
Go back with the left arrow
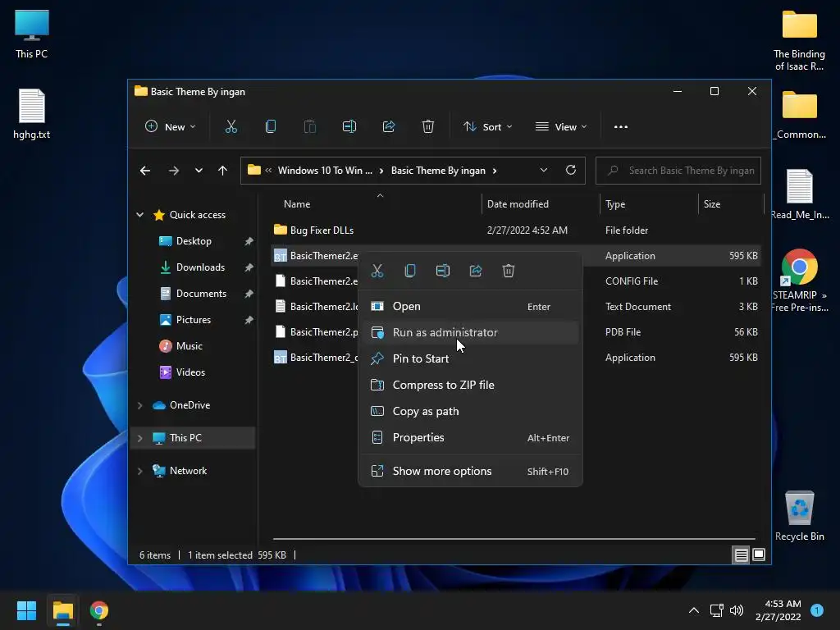[x=145, y=171]
